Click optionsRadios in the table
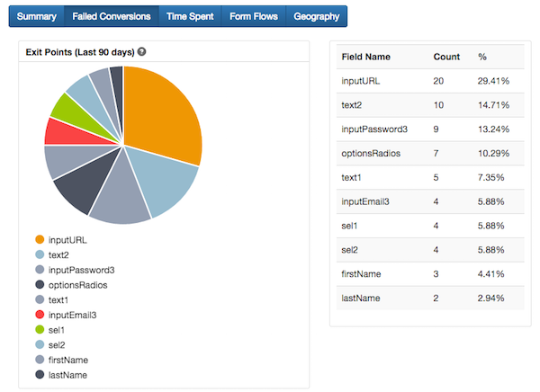The width and height of the screenshot is (540, 392). (371, 153)
